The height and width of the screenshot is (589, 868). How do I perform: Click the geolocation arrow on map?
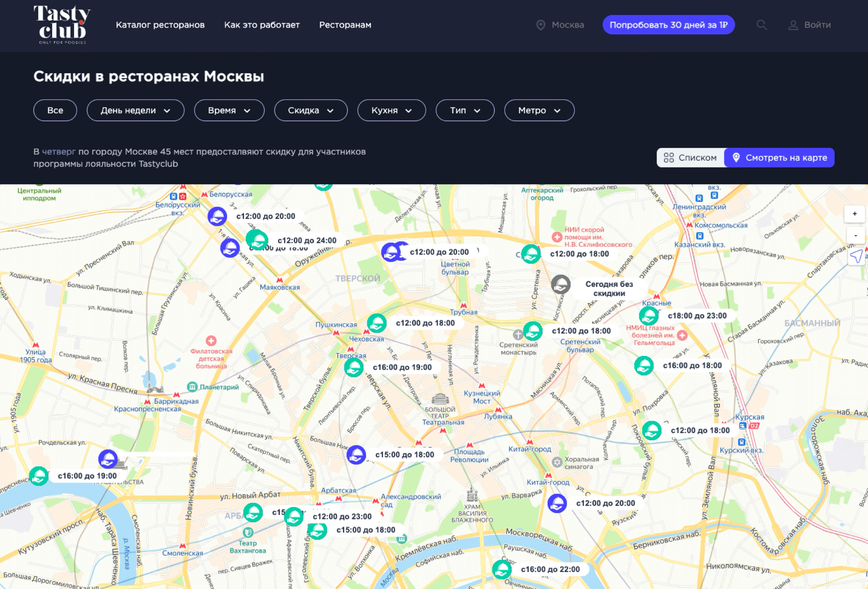[x=856, y=257]
